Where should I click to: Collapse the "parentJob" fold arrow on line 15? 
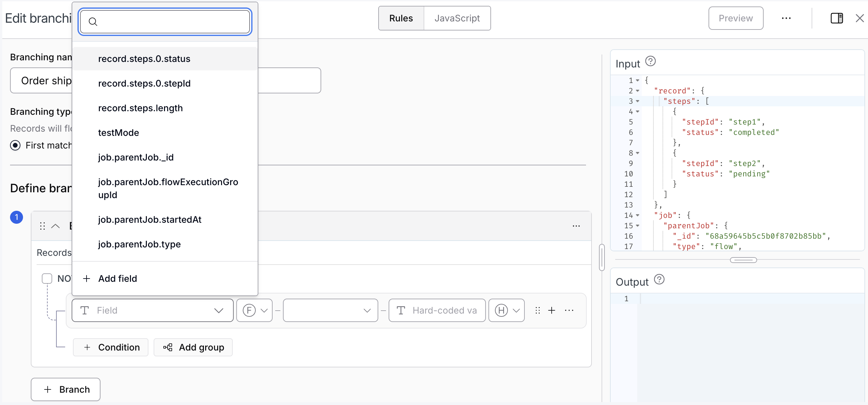[638, 226]
